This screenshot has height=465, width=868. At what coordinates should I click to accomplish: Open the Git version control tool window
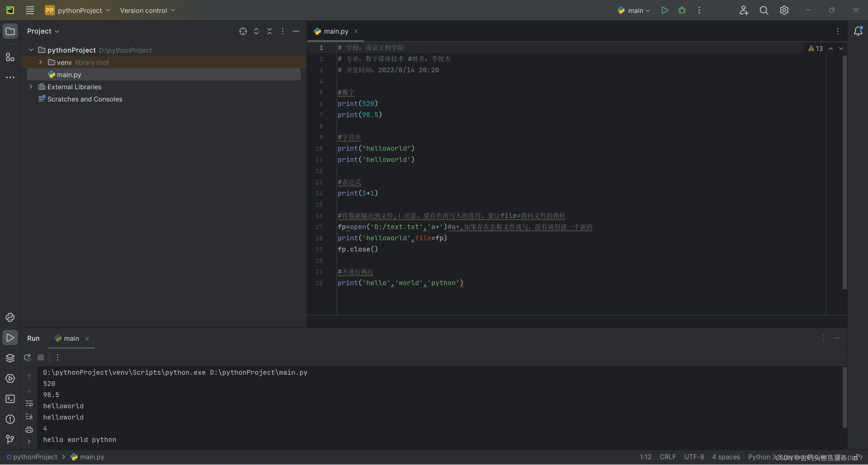pos(10,440)
